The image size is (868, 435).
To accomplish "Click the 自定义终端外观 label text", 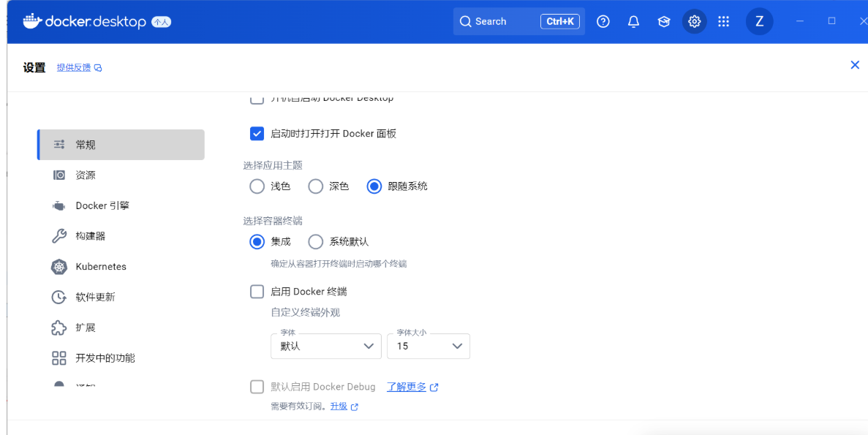I will (x=306, y=313).
